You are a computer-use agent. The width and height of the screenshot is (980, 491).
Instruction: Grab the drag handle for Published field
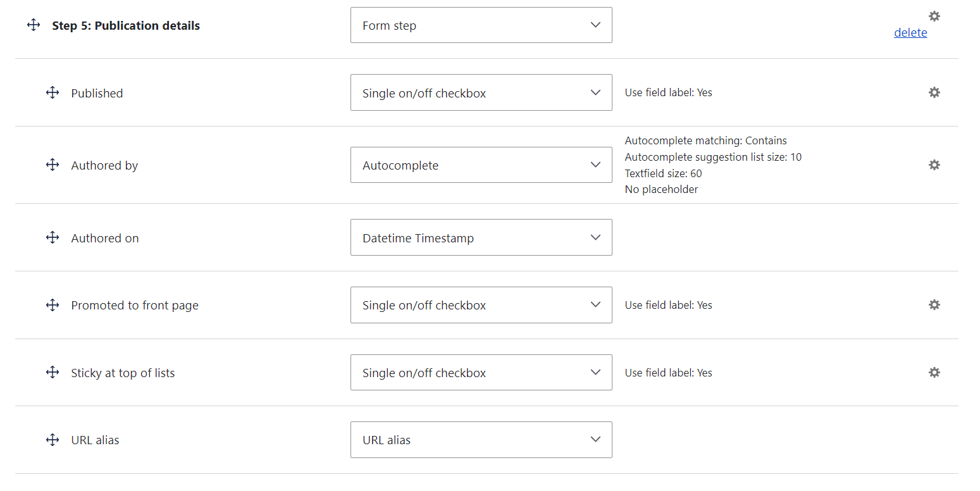click(x=53, y=92)
